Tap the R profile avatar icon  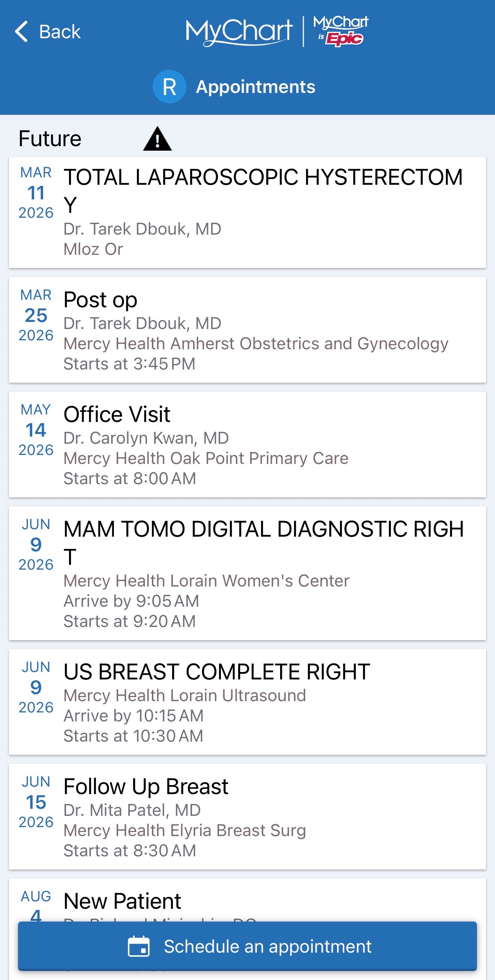point(169,87)
